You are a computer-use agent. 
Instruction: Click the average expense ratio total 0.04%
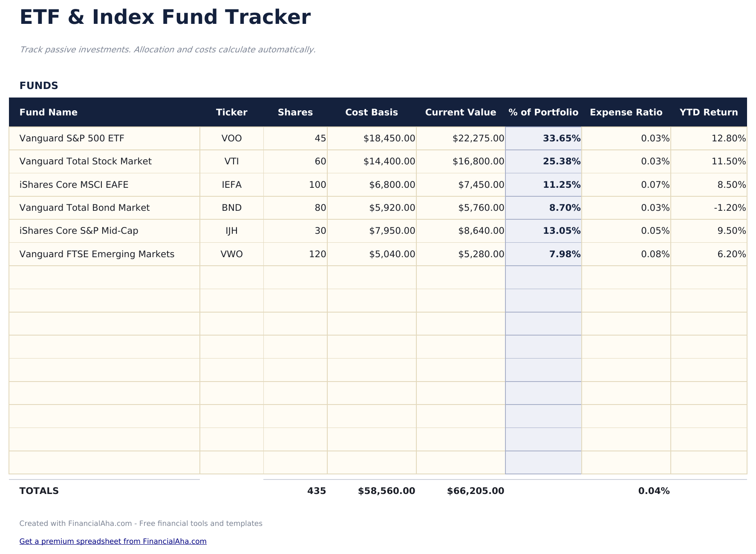(x=654, y=491)
